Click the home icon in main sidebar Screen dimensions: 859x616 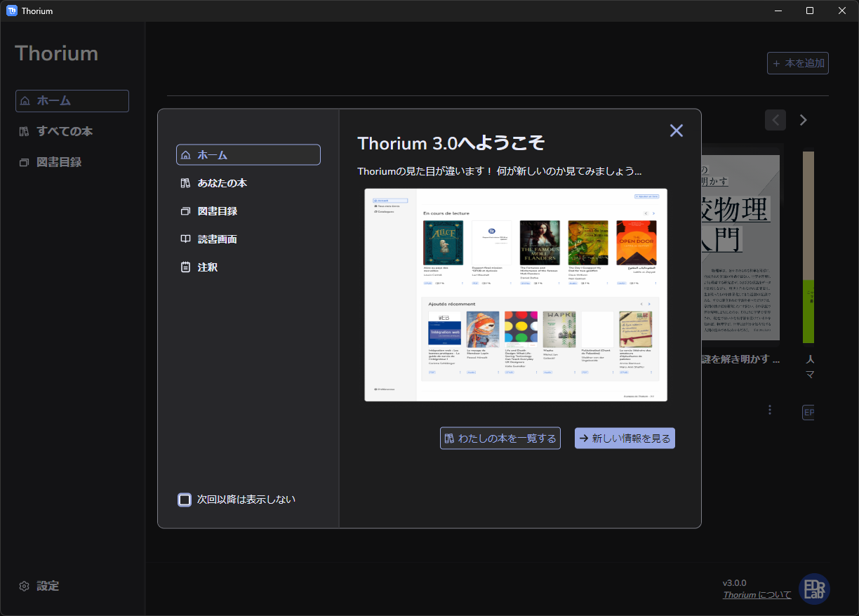[25, 101]
